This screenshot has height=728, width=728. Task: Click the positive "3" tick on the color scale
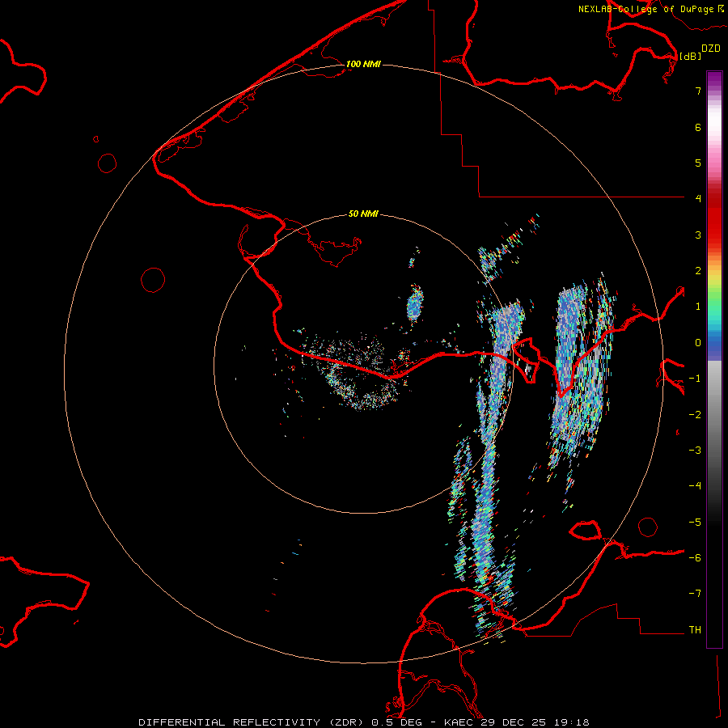[698, 235]
